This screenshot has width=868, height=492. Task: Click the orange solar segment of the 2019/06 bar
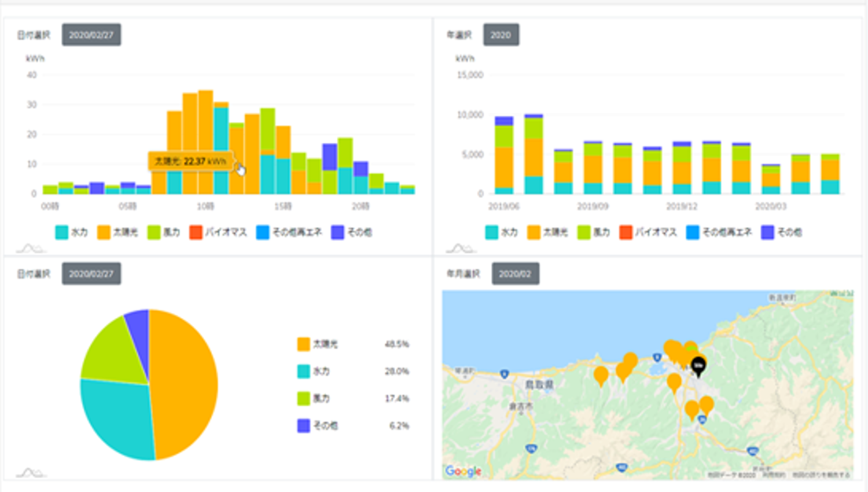504,168
